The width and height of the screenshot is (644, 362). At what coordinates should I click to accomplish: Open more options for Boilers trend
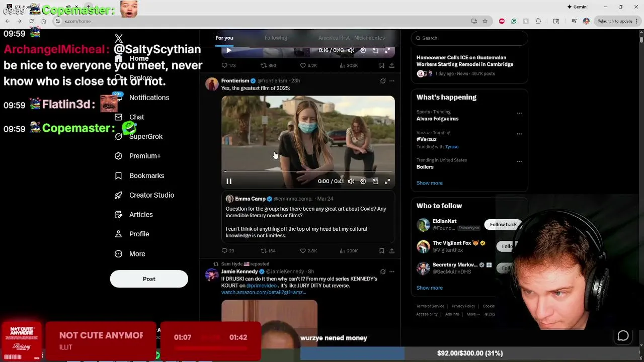point(519,161)
